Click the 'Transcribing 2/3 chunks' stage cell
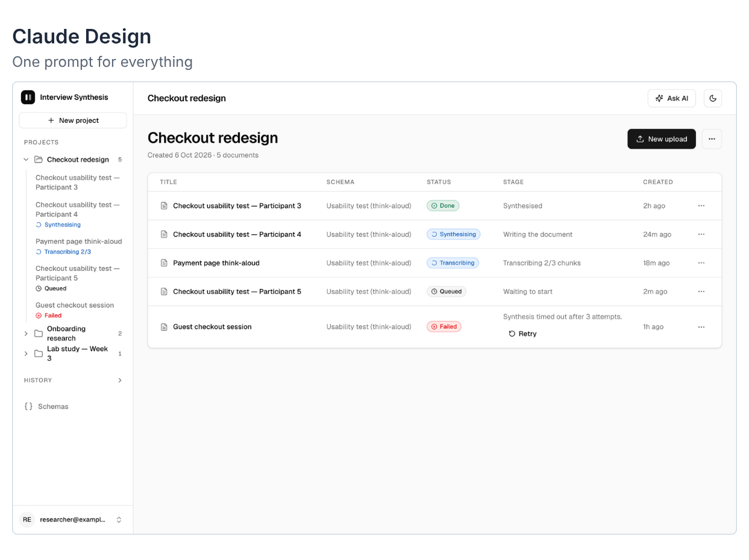749x560 pixels. click(x=542, y=263)
